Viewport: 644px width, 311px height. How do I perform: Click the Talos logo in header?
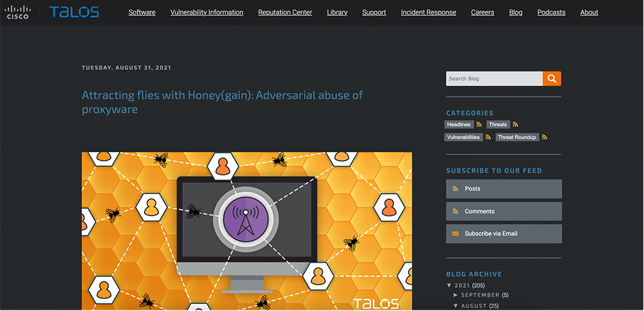point(74,12)
